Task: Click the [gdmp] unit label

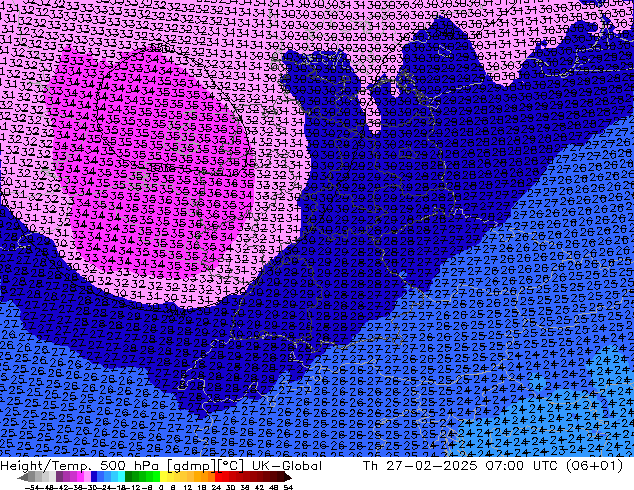Action: tap(192, 466)
